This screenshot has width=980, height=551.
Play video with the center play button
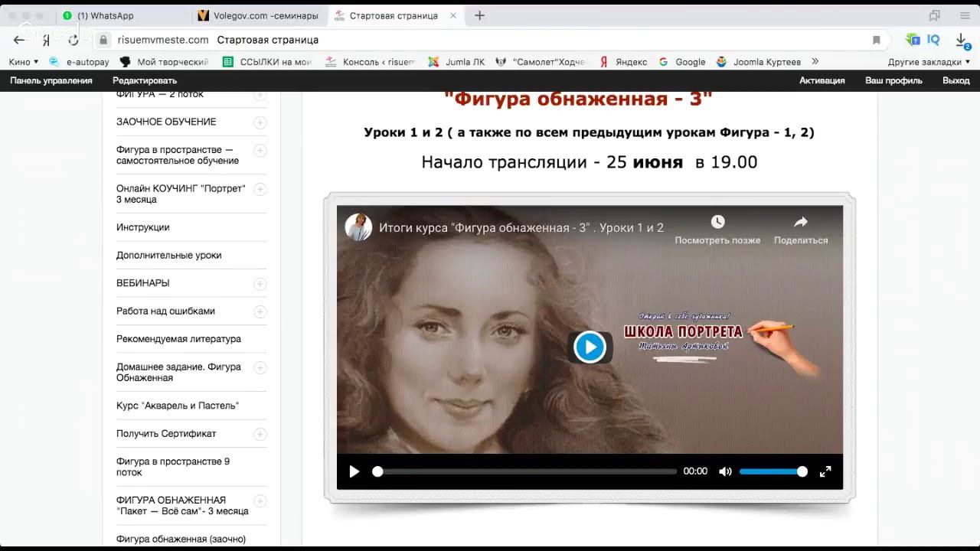coord(590,347)
